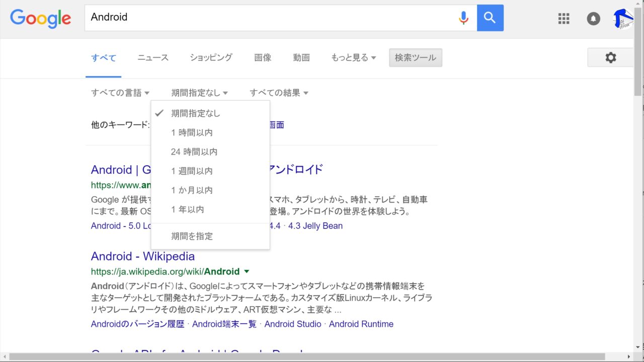Select 1 週間以内 time filter
The image size is (644, 362).
[192, 171]
